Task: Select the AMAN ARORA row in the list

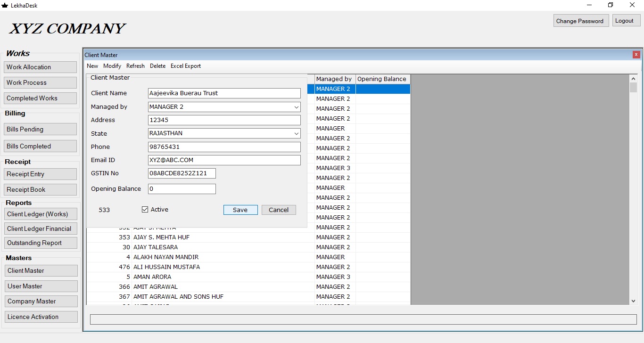Action: tap(248, 277)
